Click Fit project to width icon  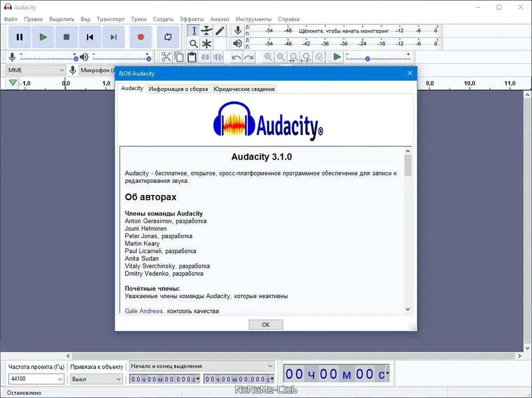click(x=307, y=57)
